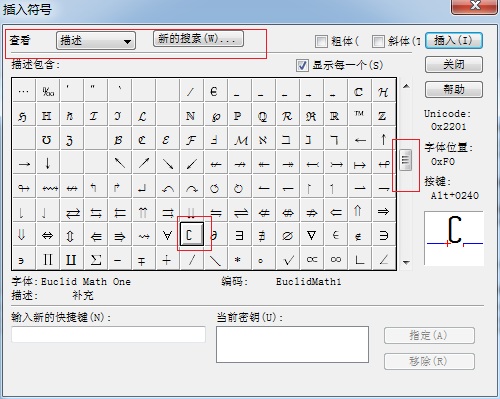500x399 pixels.
Task: Click the Unicode value 0x2201
Action: 449,127
